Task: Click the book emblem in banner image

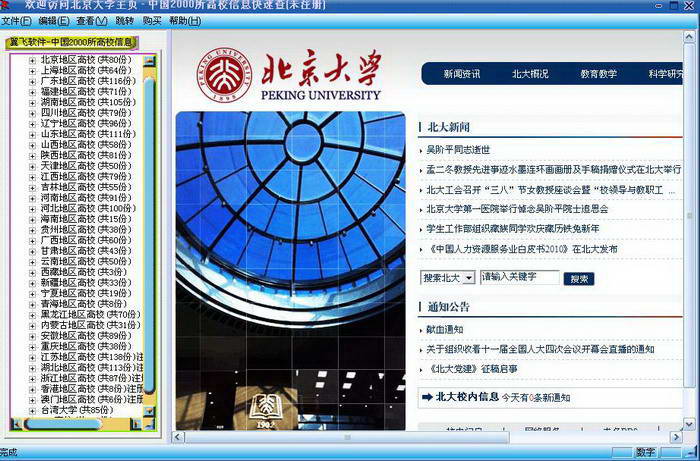Action: click(x=266, y=407)
